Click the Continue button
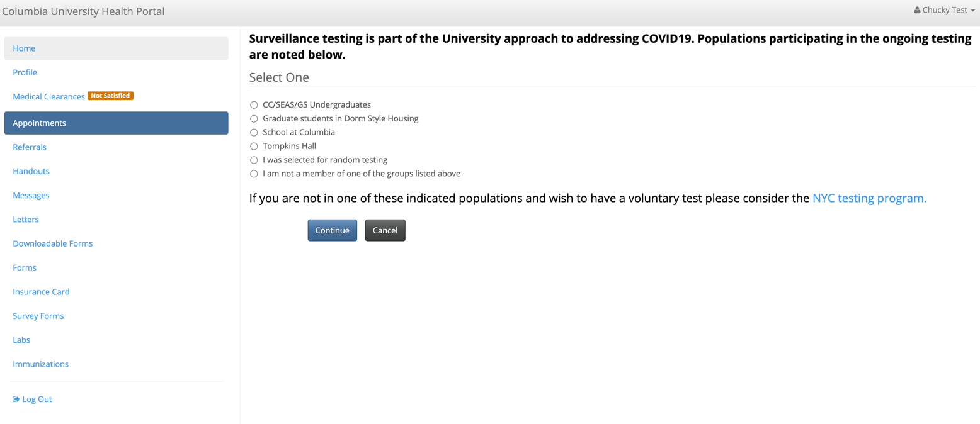The height and width of the screenshot is (424, 980). coord(332,230)
